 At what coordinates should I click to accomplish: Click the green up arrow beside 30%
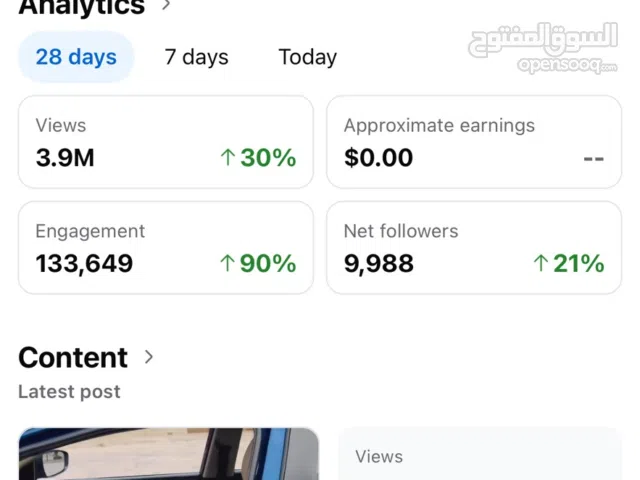[x=227, y=158]
